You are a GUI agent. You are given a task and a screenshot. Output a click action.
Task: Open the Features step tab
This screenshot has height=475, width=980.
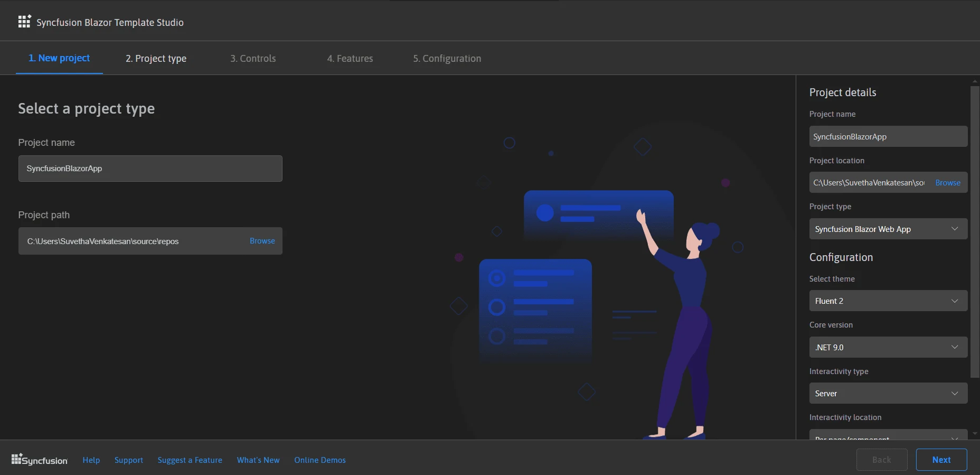350,58
